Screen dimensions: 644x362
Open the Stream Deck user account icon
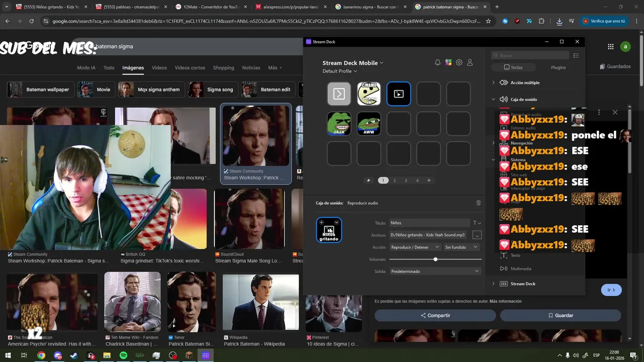coord(470,62)
